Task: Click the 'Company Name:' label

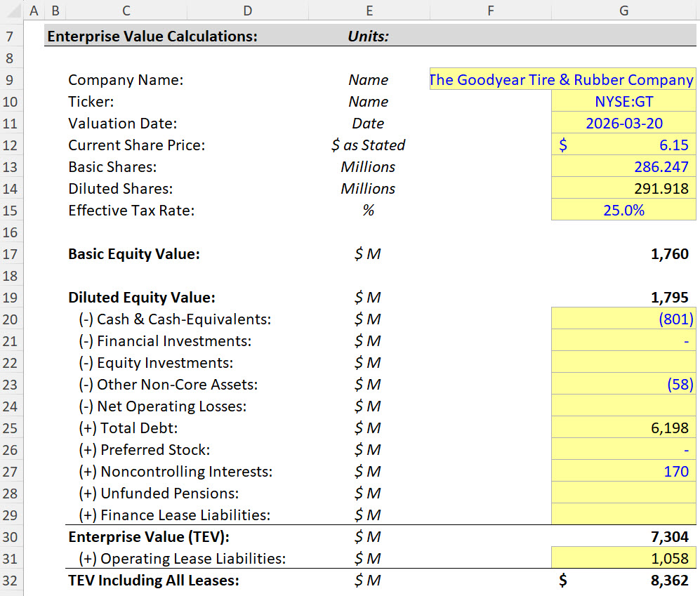Action: pos(126,80)
